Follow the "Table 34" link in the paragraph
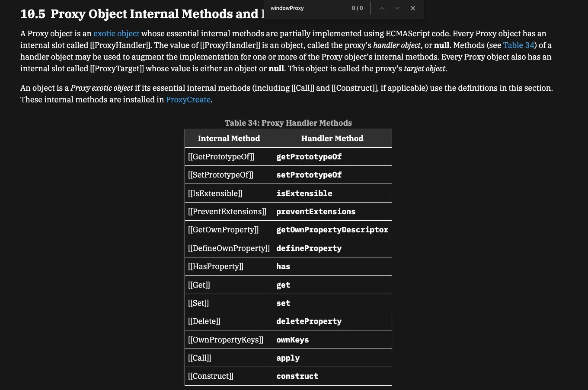The width and height of the screenshot is (588, 390). [519, 45]
